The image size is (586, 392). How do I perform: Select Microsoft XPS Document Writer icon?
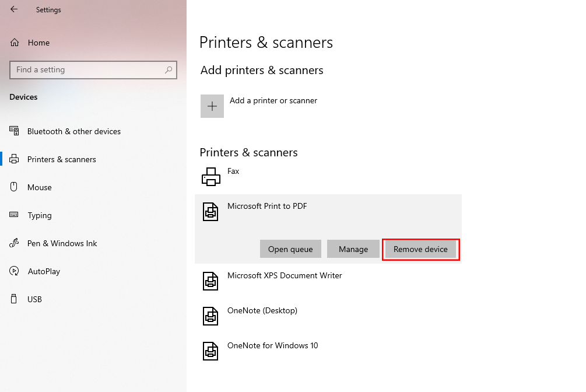(210, 281)
